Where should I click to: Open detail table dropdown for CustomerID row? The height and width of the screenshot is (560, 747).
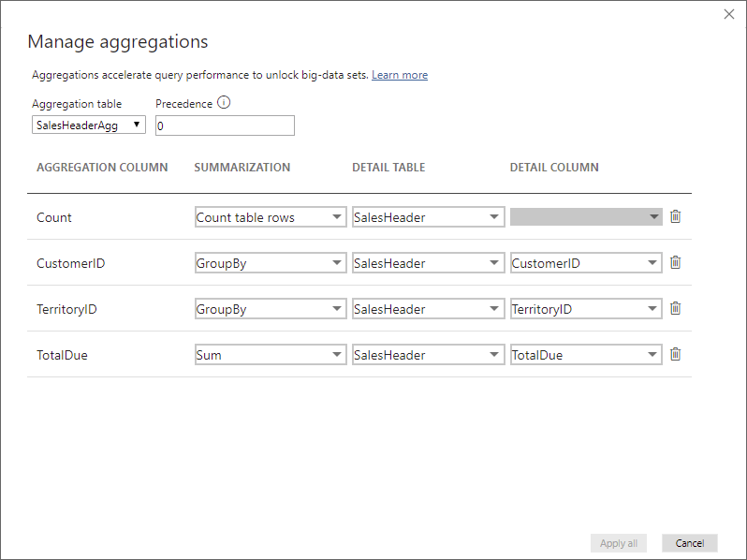pyautogui.click(x=429, y=262)
